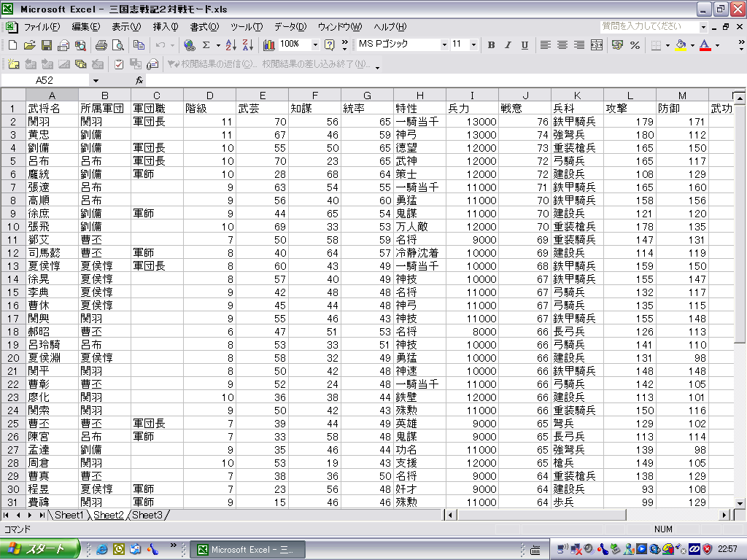Select column header H
747x560 pixels.
click(419, 96)
